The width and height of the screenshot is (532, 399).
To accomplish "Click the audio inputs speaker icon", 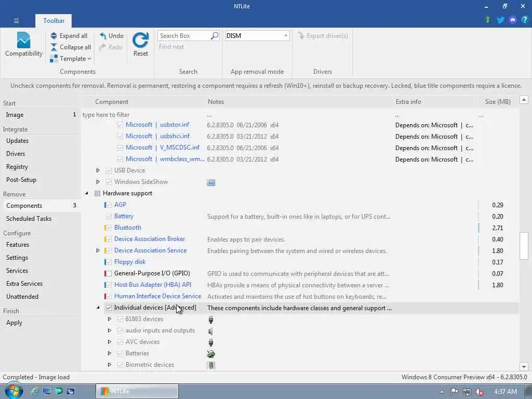I will pyautogui.click(x=211, y=331).
